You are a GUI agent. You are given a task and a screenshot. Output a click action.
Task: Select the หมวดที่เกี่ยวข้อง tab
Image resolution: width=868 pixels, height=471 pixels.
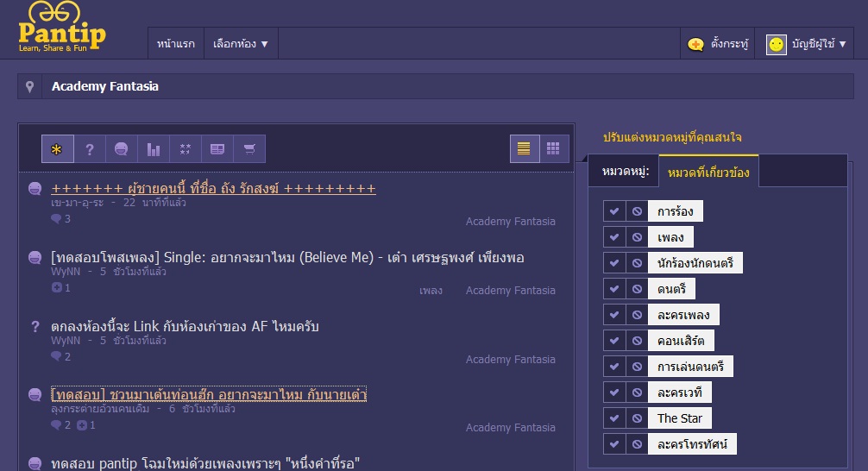[x=708, y=173]
